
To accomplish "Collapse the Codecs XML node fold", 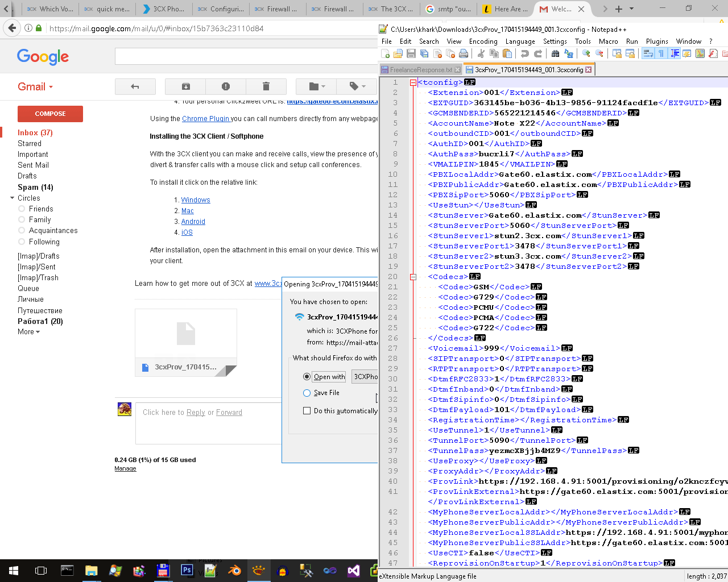I will point(413,277).
